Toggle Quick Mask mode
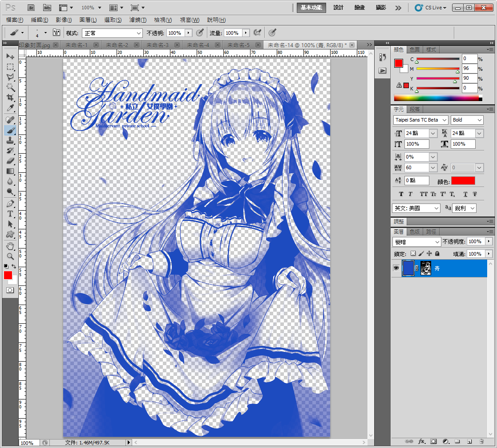Viewport: 497px width, 448px height. (x=10, y=290)
